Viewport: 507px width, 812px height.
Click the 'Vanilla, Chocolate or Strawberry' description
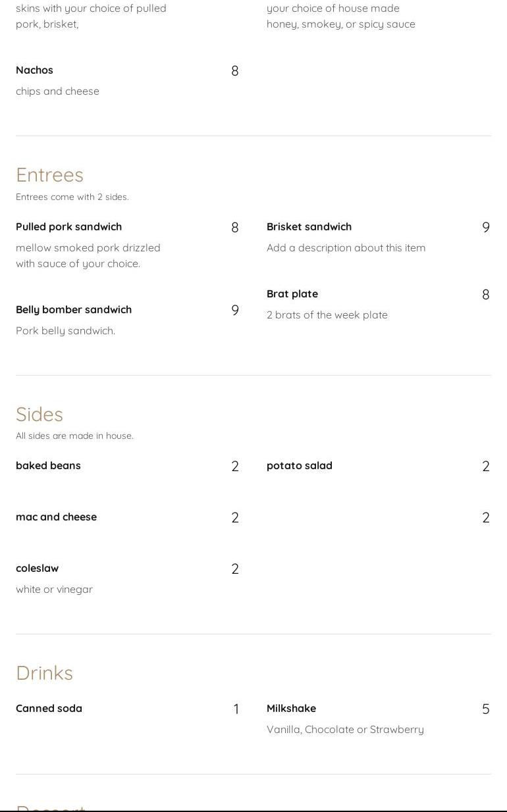pos(345,729)
